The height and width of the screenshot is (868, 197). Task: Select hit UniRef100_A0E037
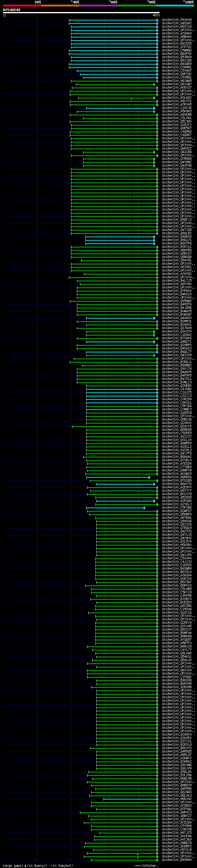177,88
